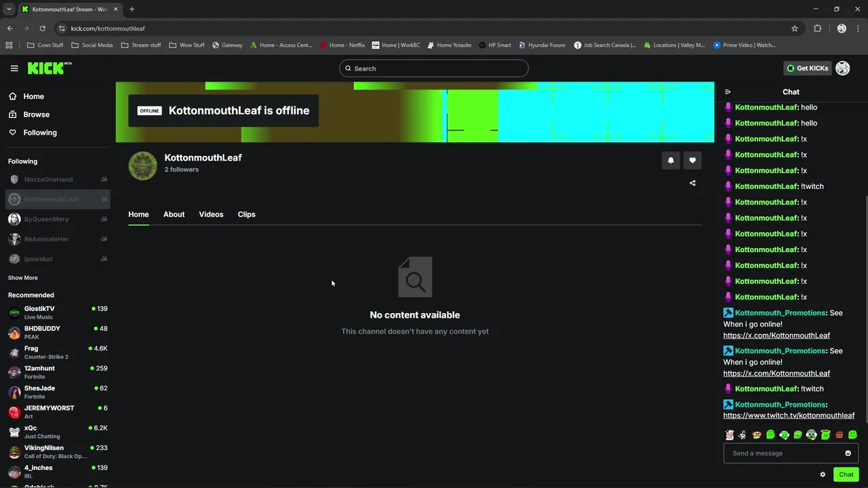This screenshot has width=868, height=488.
Task: Click the address bar URL
Action: [x=108, y=28]
